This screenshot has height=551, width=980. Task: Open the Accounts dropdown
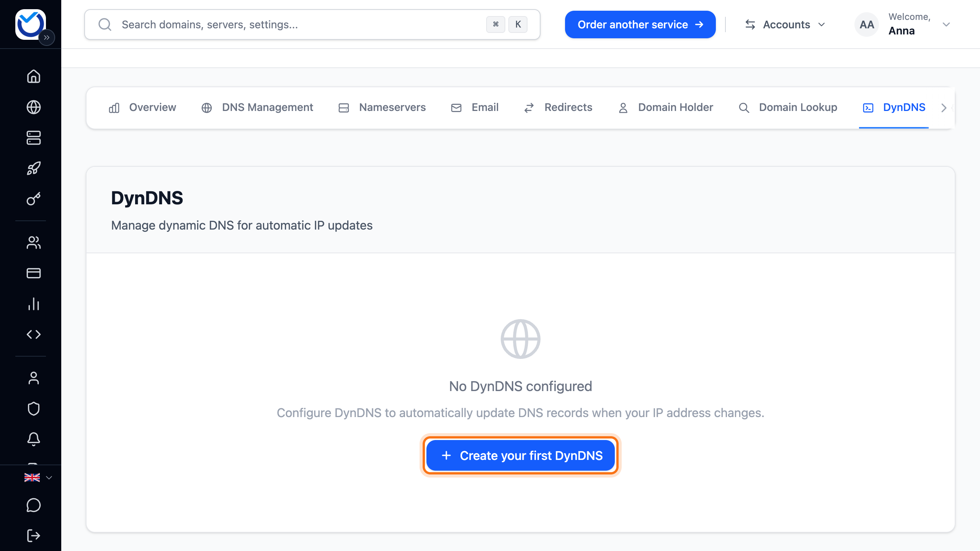[x=785, y=24]
